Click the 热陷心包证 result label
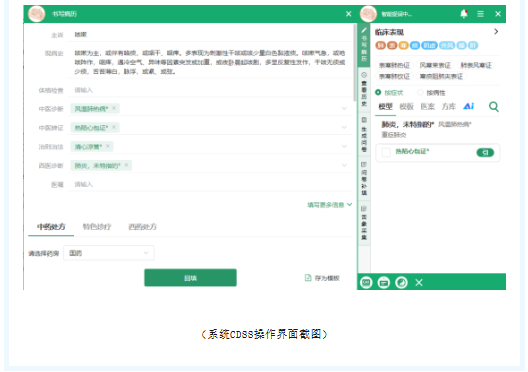This screenshot has height=372, width=528. [x=412, y=151]
